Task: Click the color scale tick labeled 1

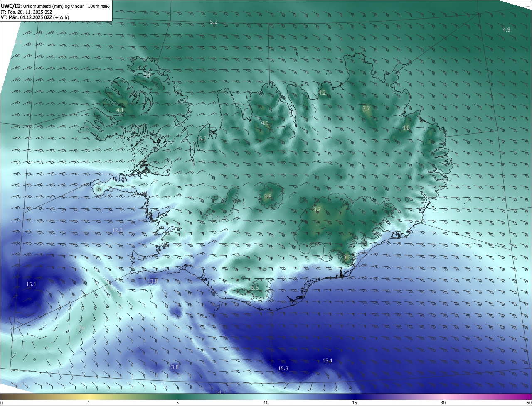Action: (x=89, y=403)
